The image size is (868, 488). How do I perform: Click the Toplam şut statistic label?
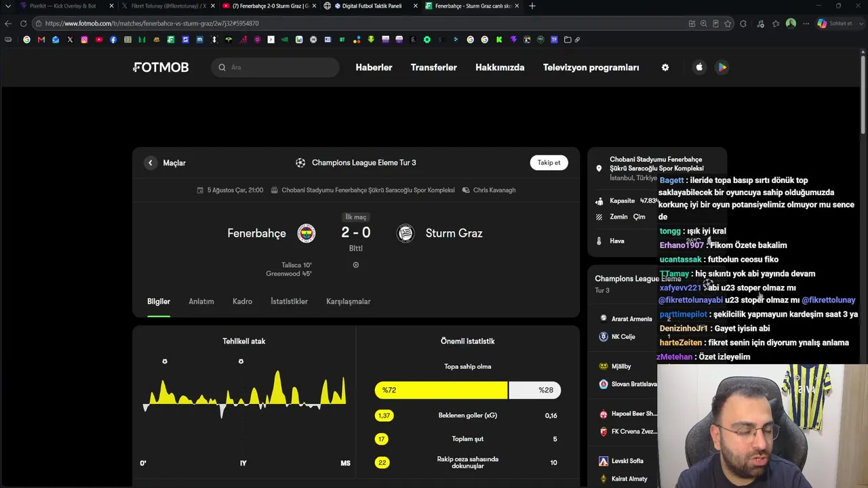[x=468, y=439]
